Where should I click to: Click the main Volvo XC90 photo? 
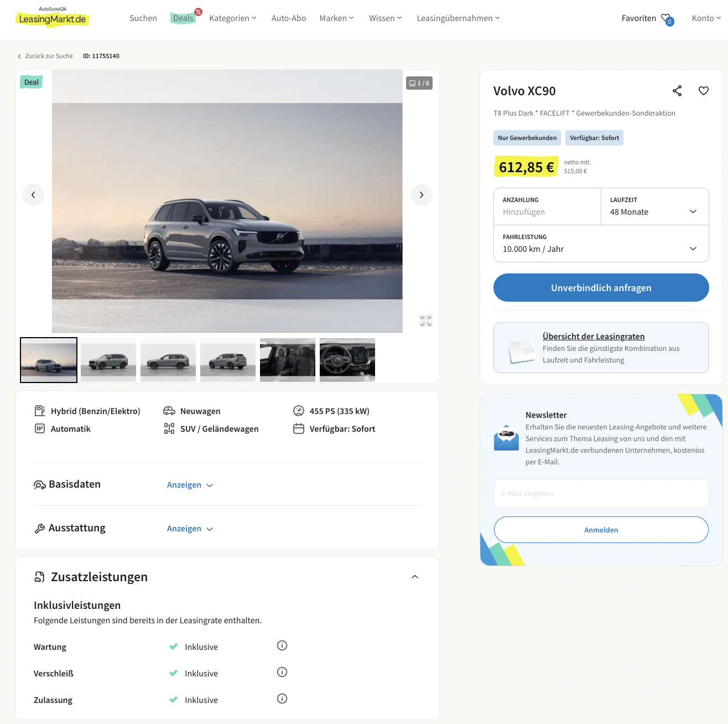tap(227, 201)
